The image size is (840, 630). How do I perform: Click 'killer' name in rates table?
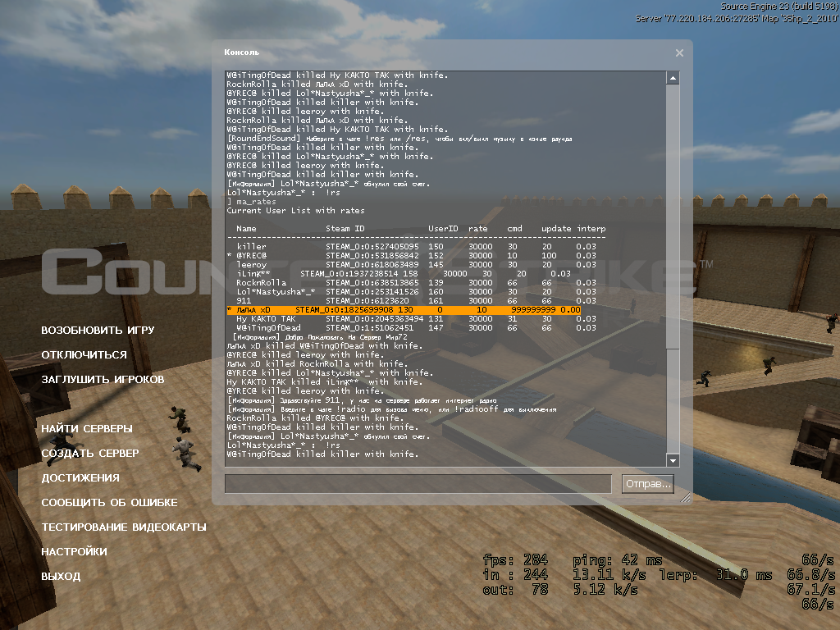[x=251, y=247]
